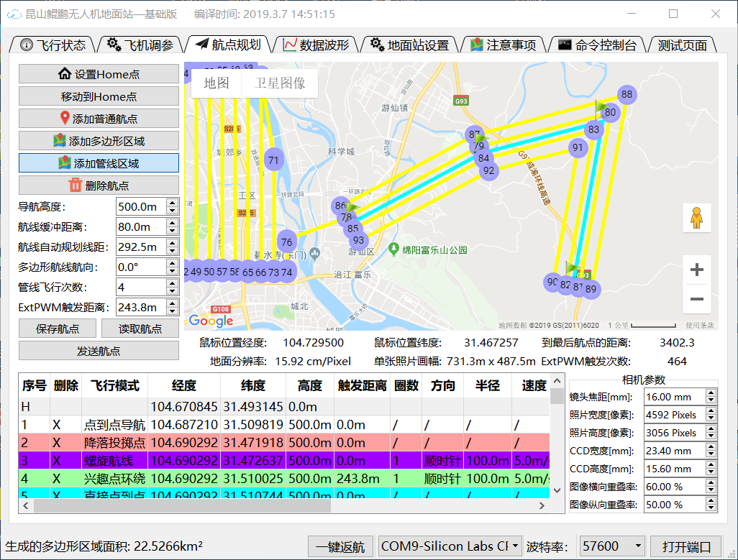
Task: Click 删除航点 button with trash icon
Action: tap(99, 185)
